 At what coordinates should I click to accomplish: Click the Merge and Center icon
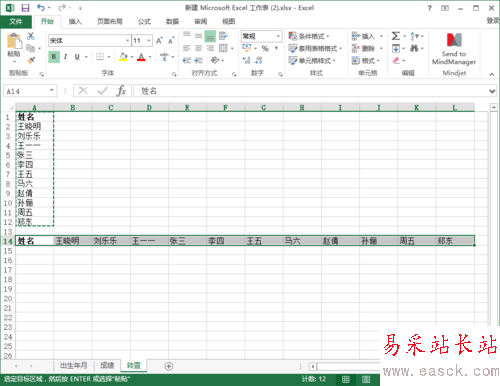tap(223, 48)
